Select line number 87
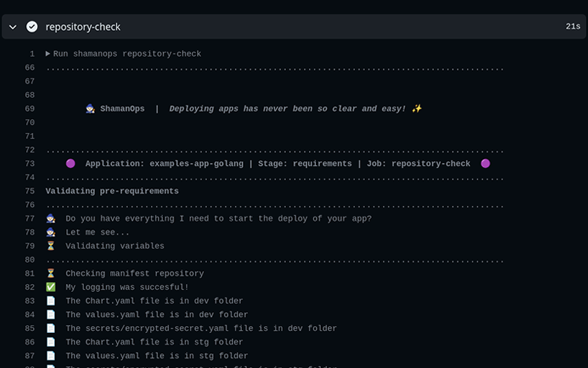 point(30,356)
